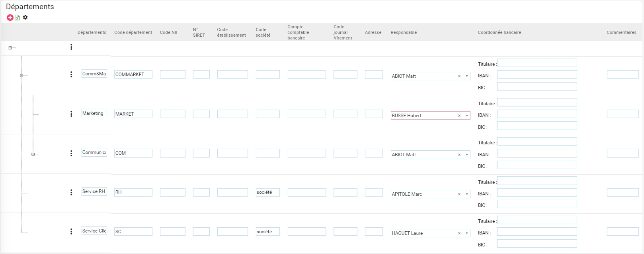Viewport: 644px width, 254px height.
Task: Click Code journal Virement field on SC row
Action: click(x=345, y=232)
